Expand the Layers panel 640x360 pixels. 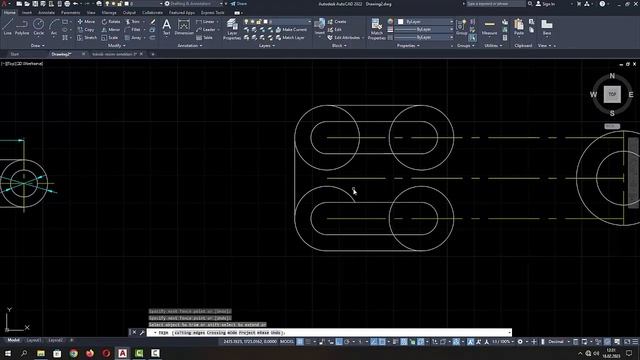point(267,46)
